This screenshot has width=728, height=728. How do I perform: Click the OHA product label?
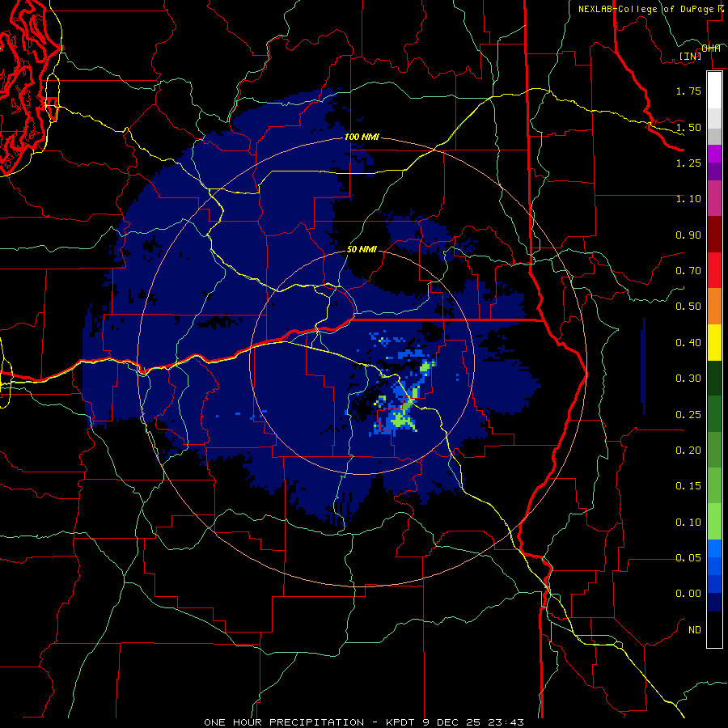tap(711, 49)
